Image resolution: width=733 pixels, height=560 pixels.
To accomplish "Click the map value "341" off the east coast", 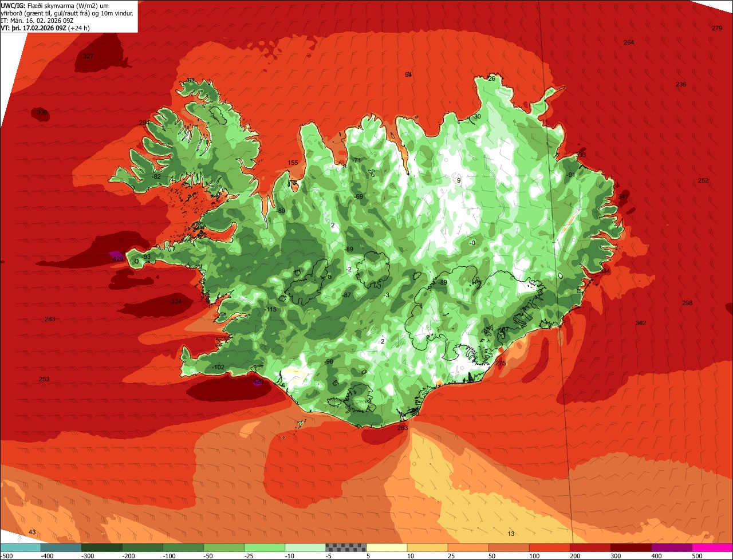I will click(x=623, y=196).
